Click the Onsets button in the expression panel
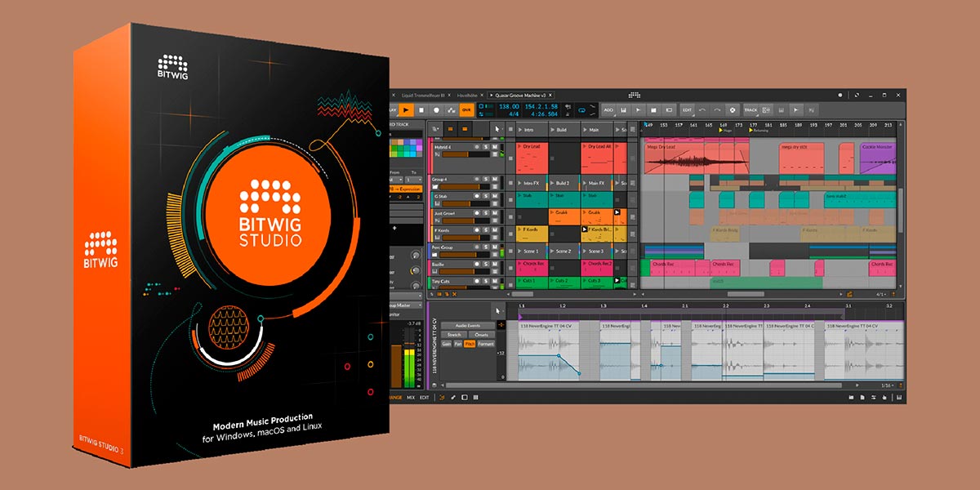This screenshot has width=980, height=490. click(x=482, y=335)
